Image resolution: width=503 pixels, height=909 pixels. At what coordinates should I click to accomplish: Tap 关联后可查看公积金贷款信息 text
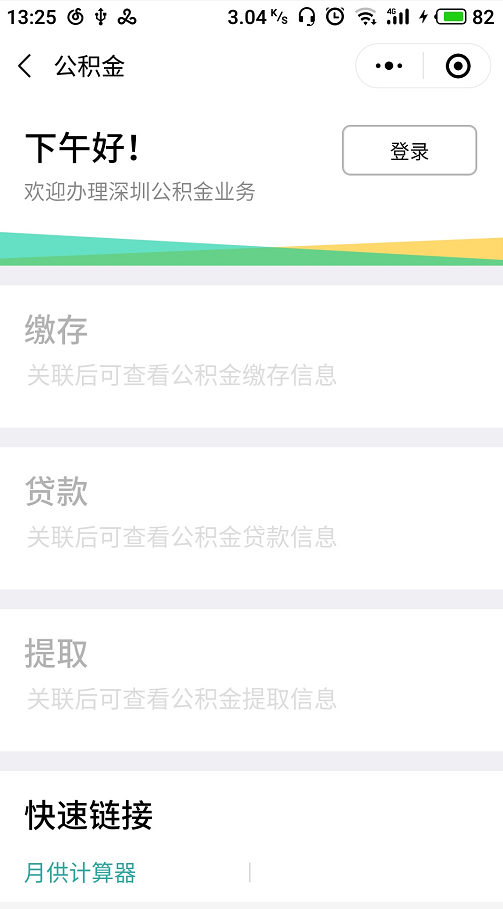[x=181, y=537]
